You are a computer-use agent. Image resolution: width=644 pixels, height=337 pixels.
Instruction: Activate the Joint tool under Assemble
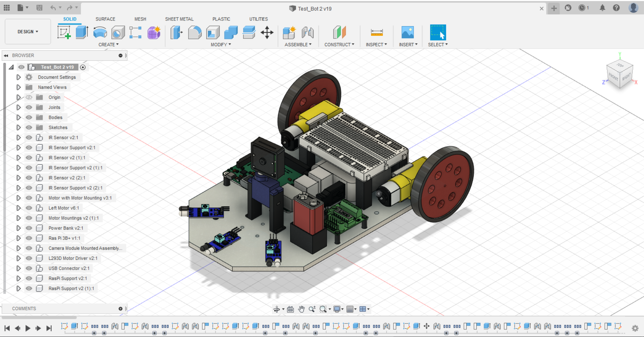pyautogui.click(x=308, y=33)
